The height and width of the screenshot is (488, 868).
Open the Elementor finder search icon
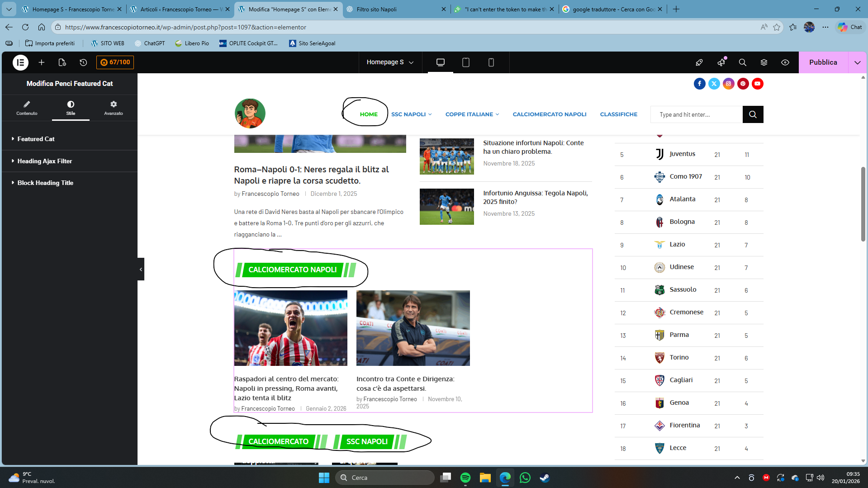coord(742,62)
